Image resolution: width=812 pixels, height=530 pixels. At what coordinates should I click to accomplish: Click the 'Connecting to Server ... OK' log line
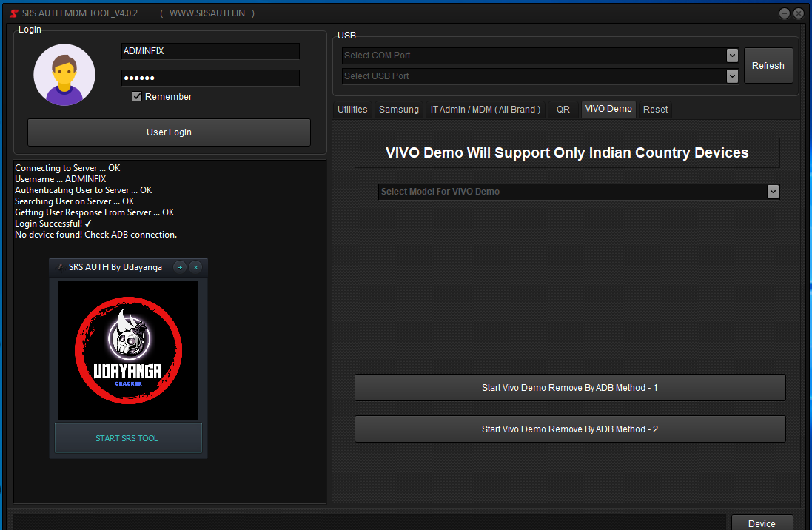(x=67, y=168)
